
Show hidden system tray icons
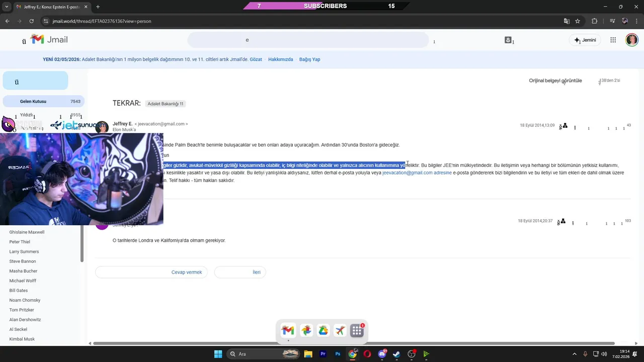click(x=575, y=354)
